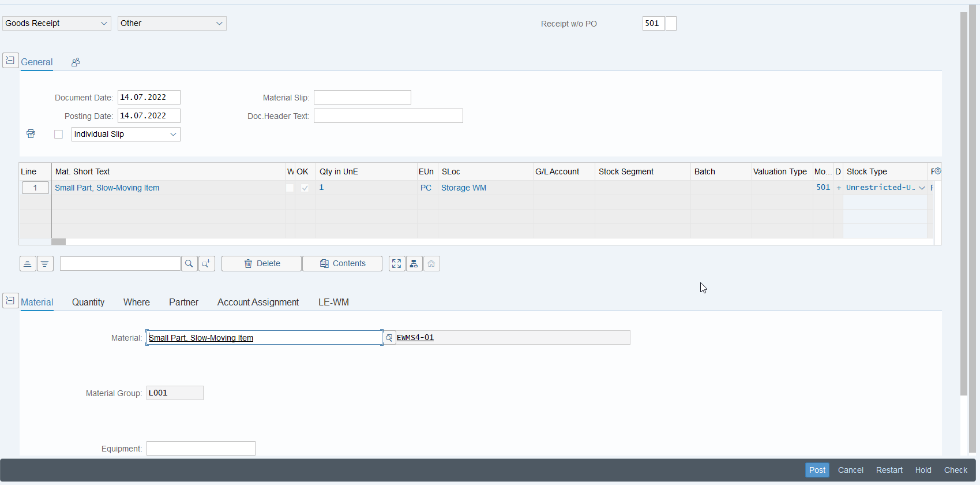The width and height of the screenshot is (980, 485).
Task: Sort item lines descending
Action: point(45,264)
